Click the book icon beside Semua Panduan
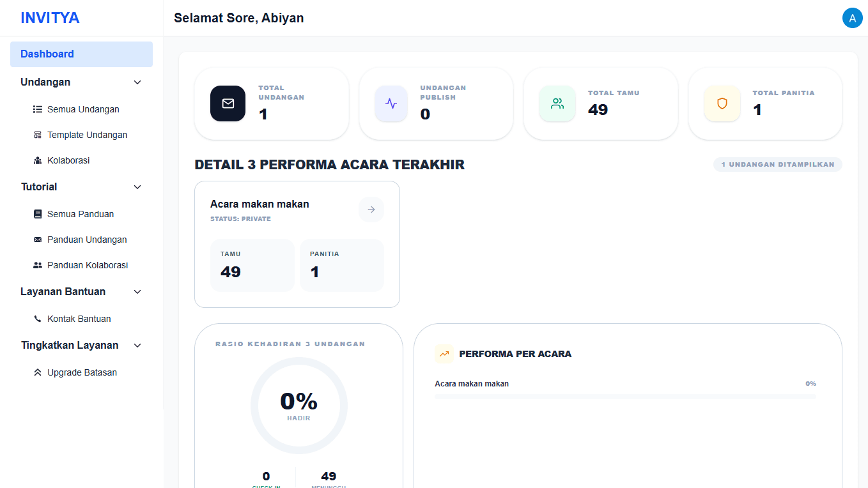Viewport: 868px width, 488px height. (x=37, y=213)
